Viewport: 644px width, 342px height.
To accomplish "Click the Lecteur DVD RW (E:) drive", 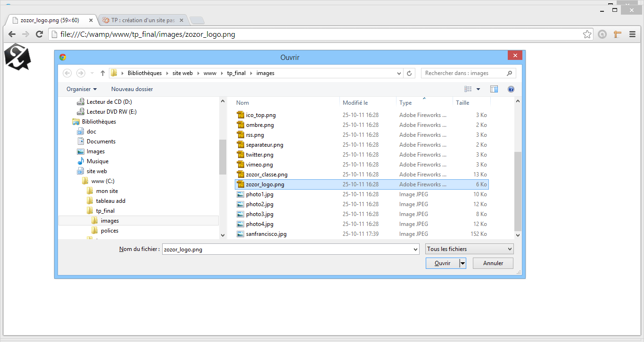I will (111, 112).
